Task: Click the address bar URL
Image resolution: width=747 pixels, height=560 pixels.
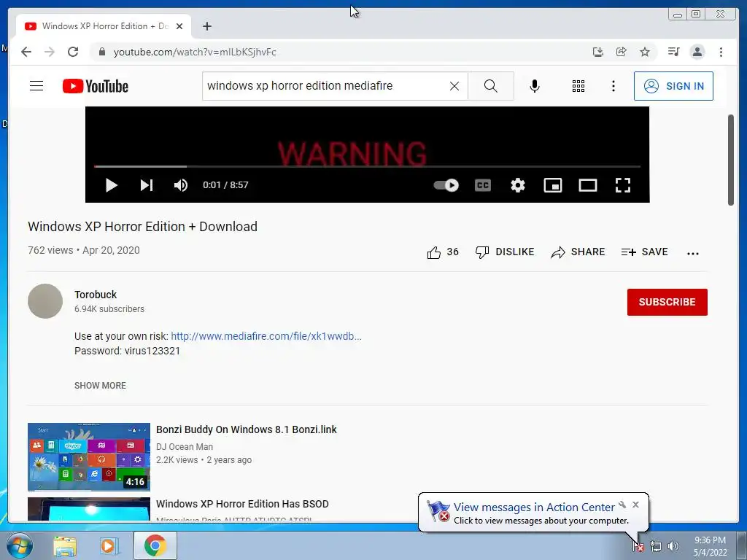Action: (194, 52)
